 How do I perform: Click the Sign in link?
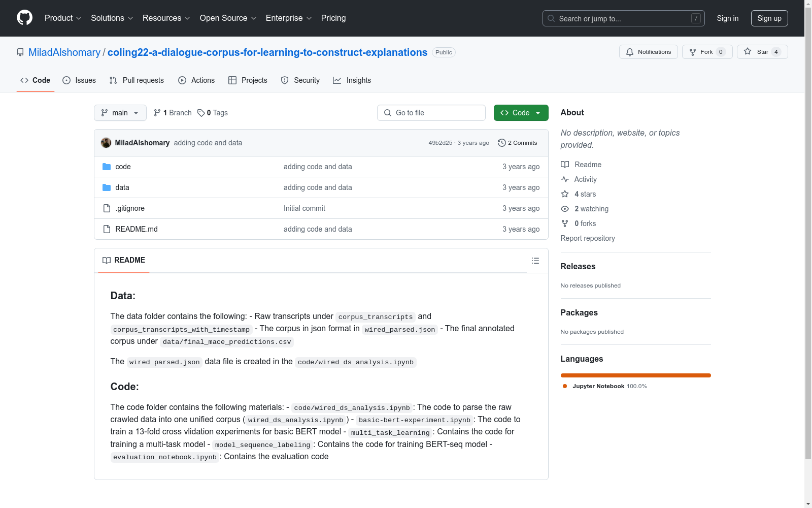point(728,18)
